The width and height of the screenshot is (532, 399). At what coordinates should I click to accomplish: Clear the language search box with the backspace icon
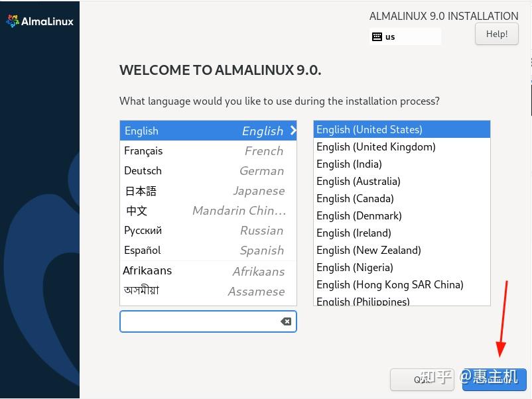[285, 321]
